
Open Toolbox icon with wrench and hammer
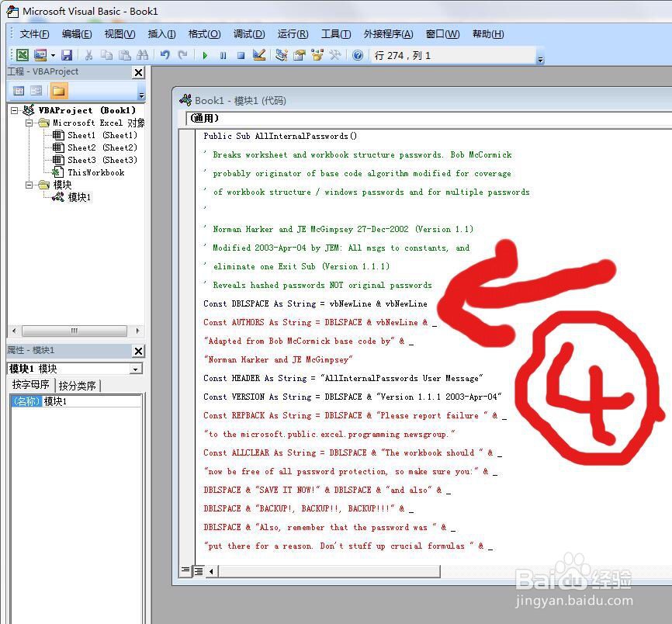(x=334, y=55)
